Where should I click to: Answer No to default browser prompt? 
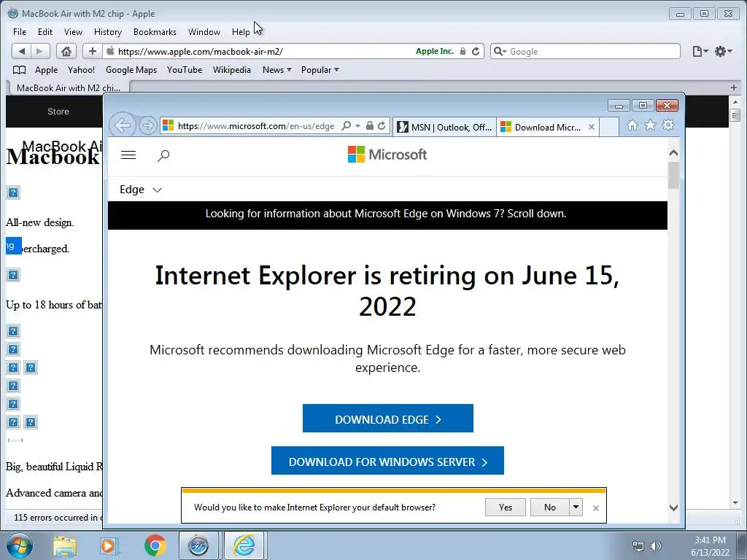tap(550, 507)
